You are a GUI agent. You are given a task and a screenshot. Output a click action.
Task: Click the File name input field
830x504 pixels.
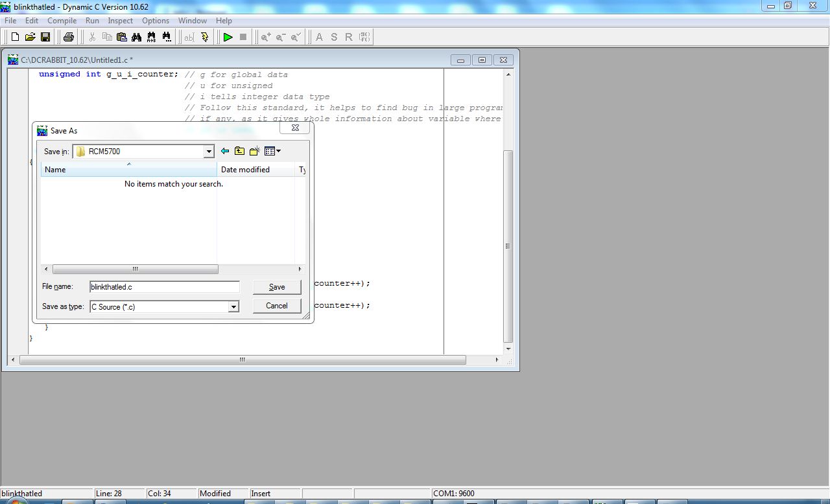[x=165, y=287]
